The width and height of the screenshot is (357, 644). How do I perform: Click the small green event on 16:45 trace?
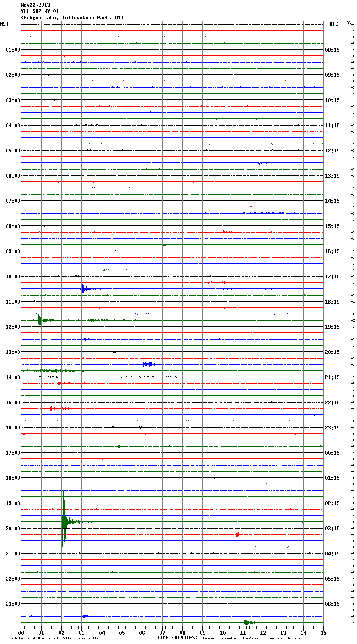coord(119,446)
